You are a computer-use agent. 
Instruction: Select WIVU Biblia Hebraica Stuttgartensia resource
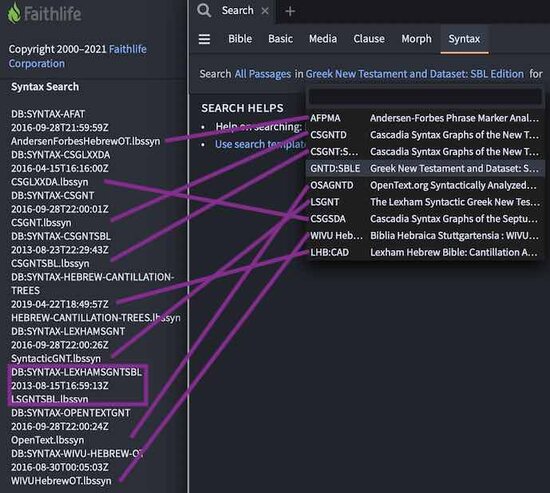(x=424, y=236)
